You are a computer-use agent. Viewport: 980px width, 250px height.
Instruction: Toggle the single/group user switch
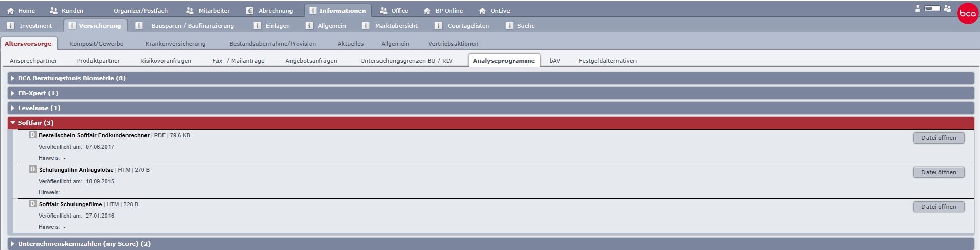coord(932,8)
